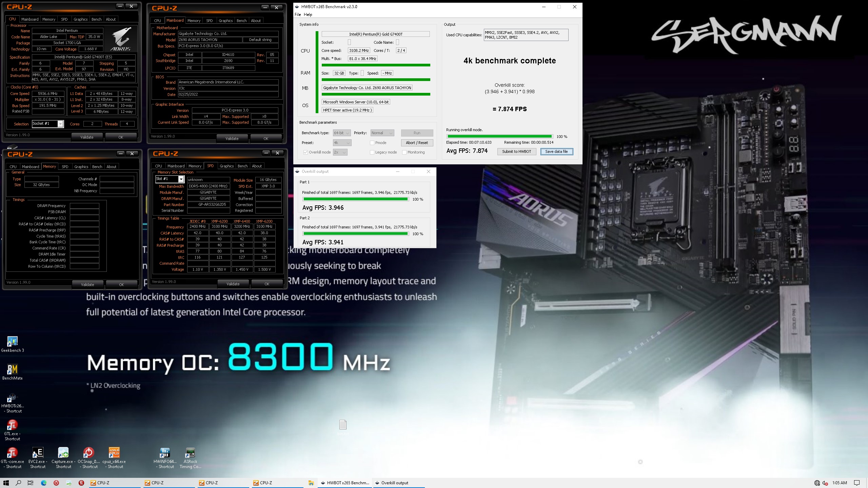Open the Windows Start menu

point(6,483)
